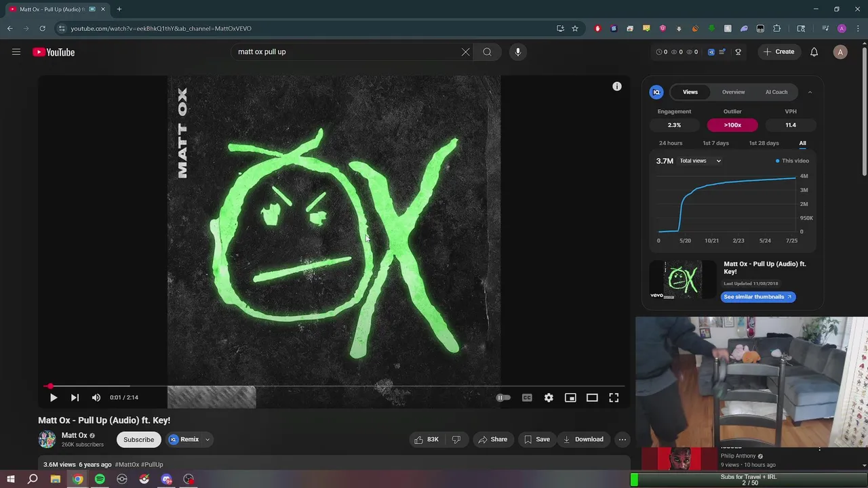Screen dimensions: 868x488
Task: Open the #MattOx hashtag link
Action: coord(127,465)
